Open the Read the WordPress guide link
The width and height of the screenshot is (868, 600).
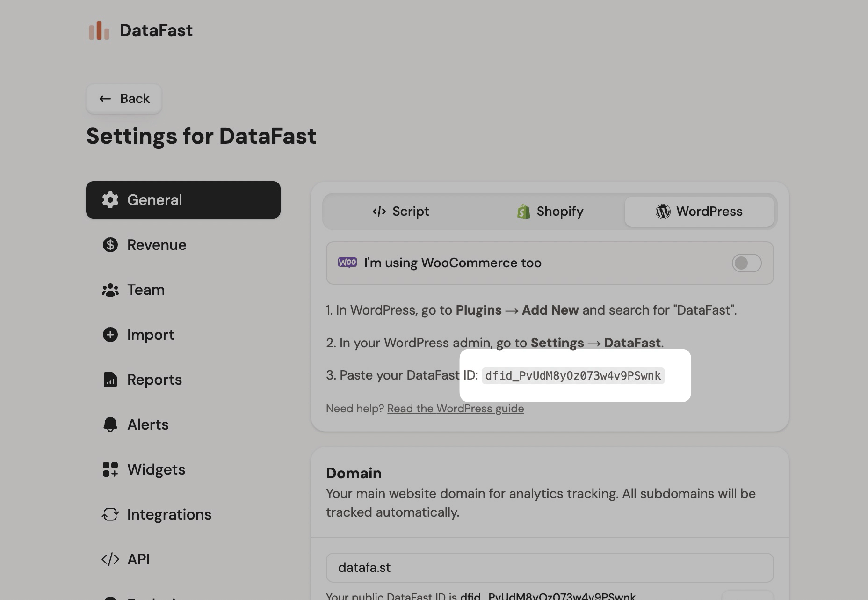[x=455, y=409]
